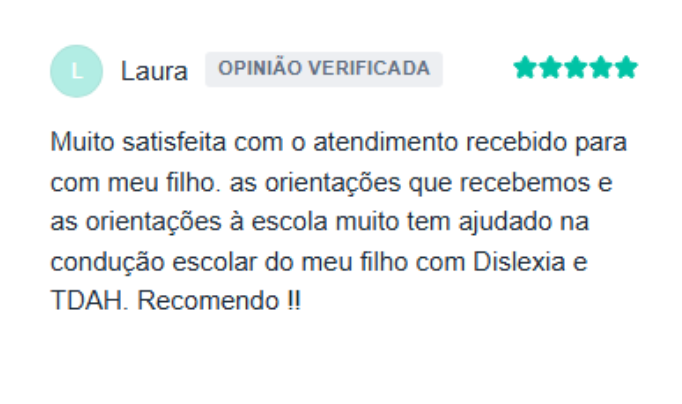Click the word OPINIÃO in the badge
682x404 pixels.
point(260,68)
